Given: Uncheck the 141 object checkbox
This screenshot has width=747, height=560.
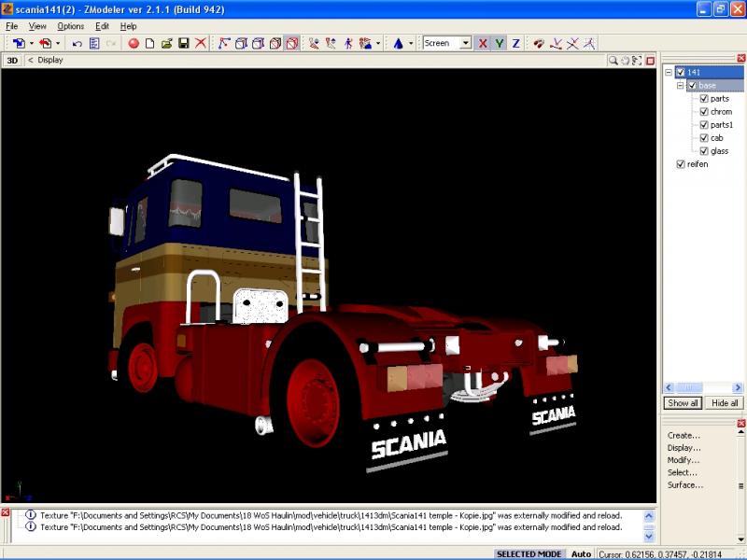Looking at the screenshot, I should [681, 73].
